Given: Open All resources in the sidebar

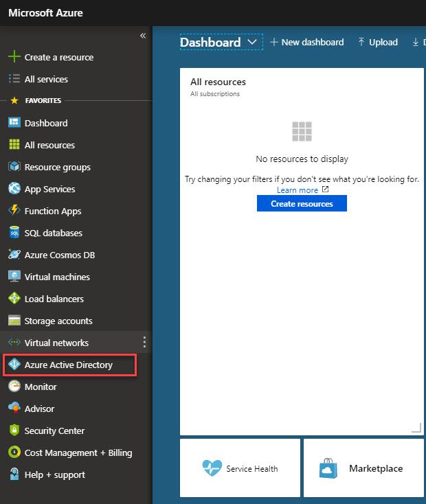Looking at the screenshot, I should (x=49, y=146).
